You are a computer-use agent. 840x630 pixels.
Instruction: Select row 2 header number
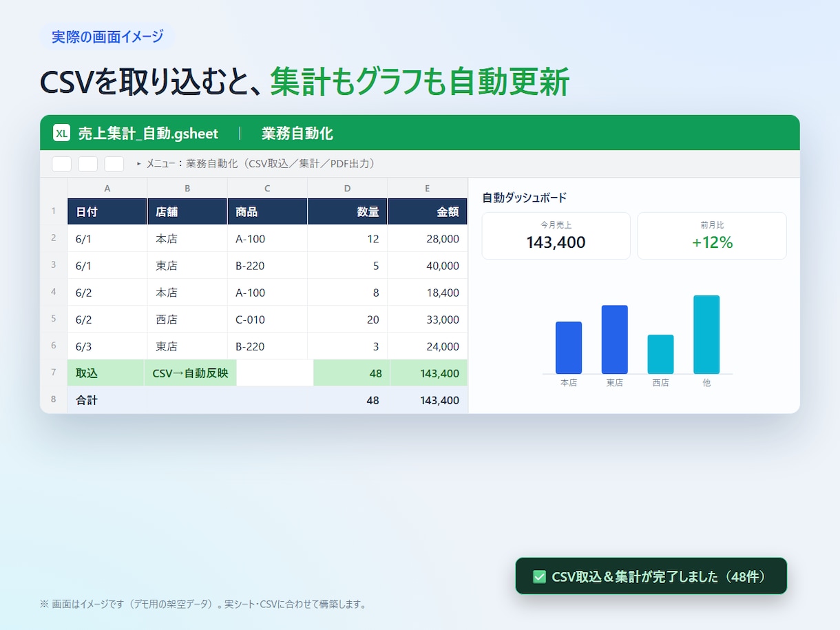click(54, 238)
